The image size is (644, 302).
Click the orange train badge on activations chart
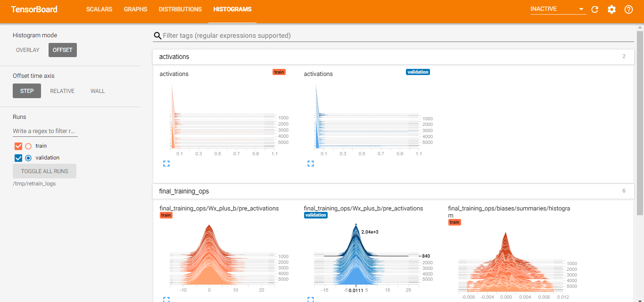point(279,72)
